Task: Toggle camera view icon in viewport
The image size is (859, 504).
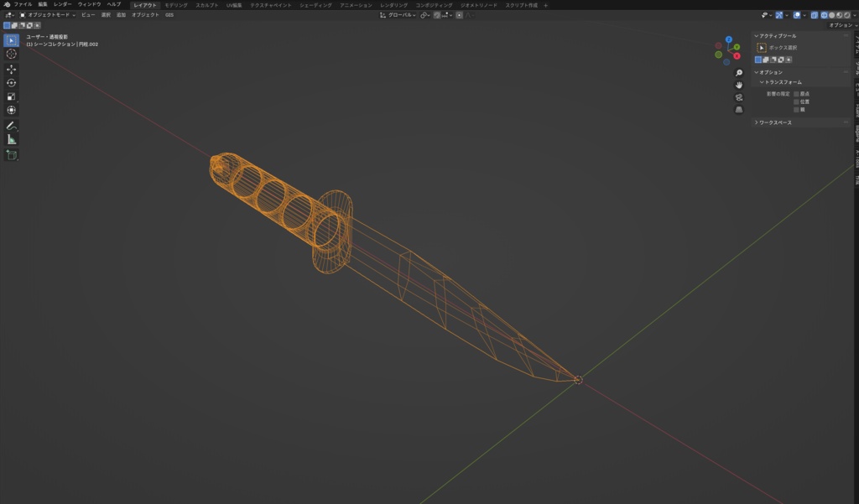Action: tap(738, 97)
